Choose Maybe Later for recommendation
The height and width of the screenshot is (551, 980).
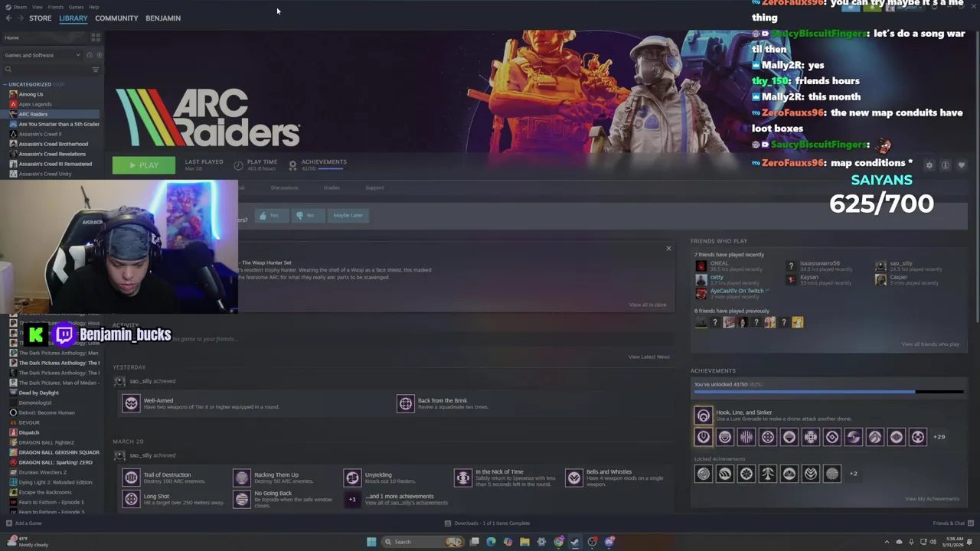coord(348,216)
